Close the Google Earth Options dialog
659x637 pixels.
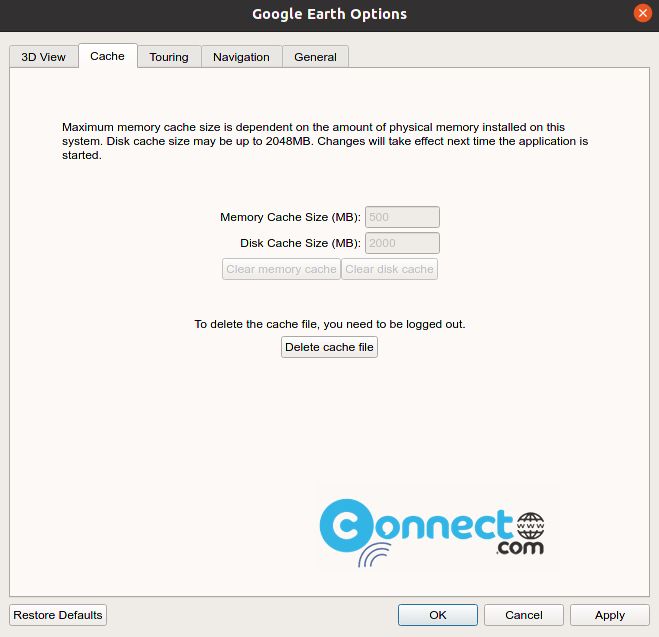pos(643,13)
